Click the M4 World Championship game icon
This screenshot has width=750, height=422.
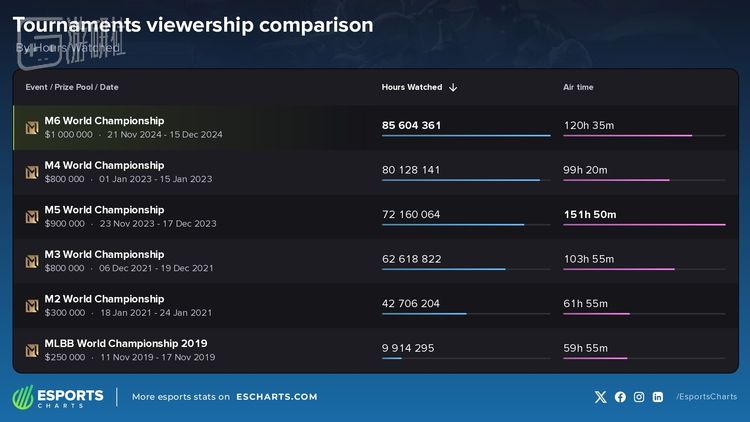click(32, 172)
